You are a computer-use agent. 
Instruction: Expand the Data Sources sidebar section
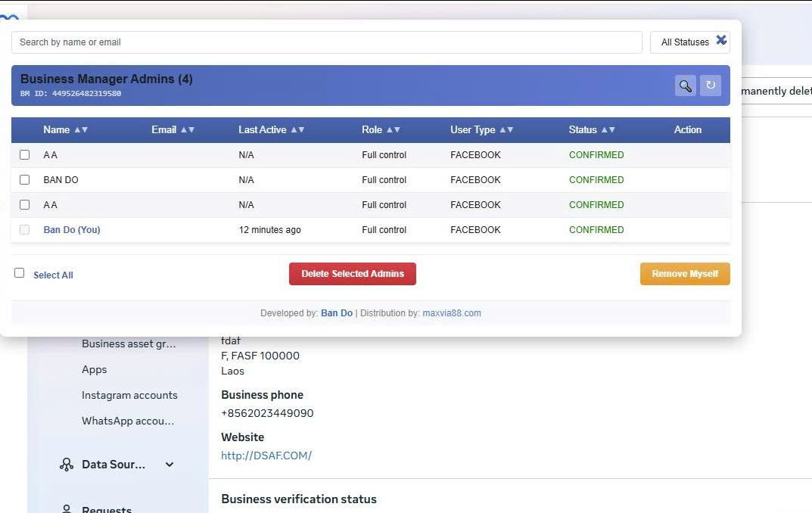[170, 465]
